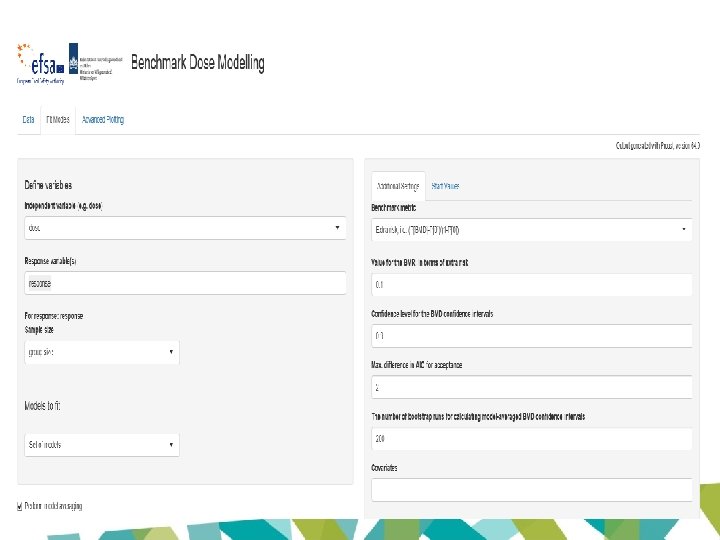Click the Response variable(s) input field
The width and height of the screenshot is (720, 540).
(x=186, y=283)
